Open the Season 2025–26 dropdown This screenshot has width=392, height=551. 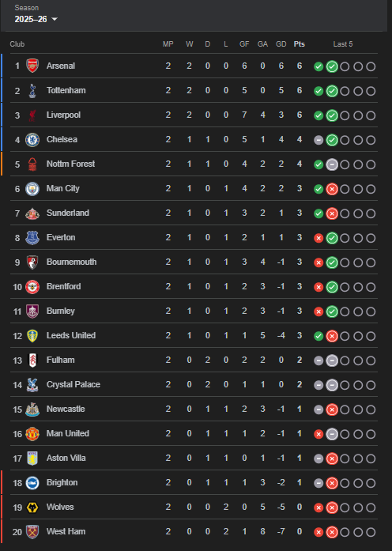click(x=36, y=14)
